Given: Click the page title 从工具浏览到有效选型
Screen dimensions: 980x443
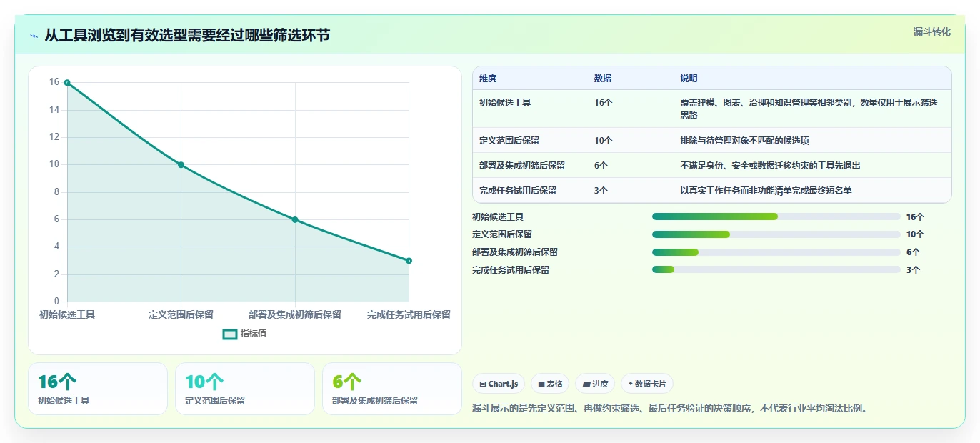Looking at the screenshot, I should pyautogui.click(x=187, y=35).
